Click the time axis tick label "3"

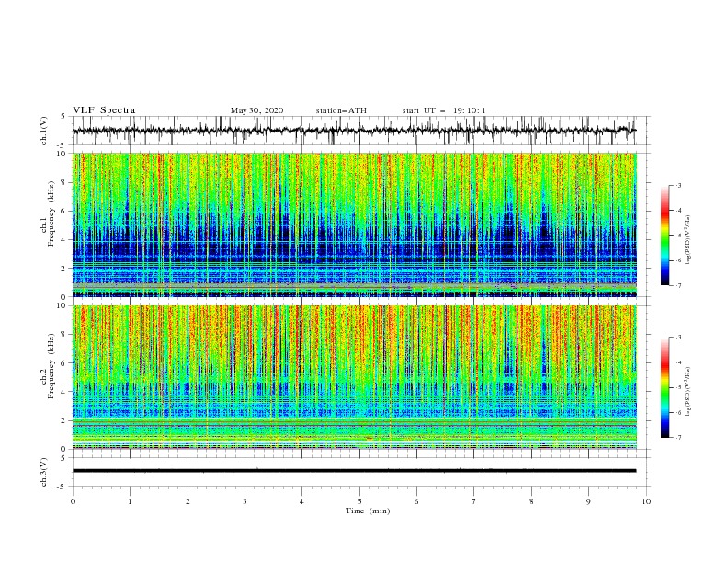(x=245, y=501)
